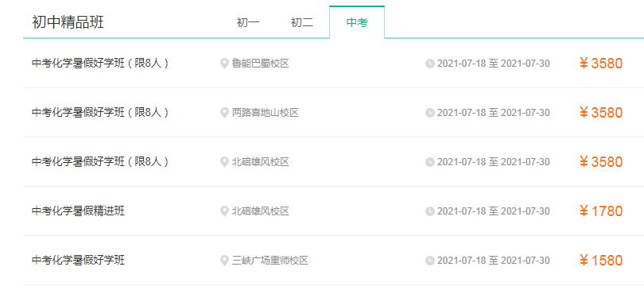Viewport: 644px width, 290px height.
Task: Click the clock icon in the ¥1580 row
Action: tap(429, 261)
